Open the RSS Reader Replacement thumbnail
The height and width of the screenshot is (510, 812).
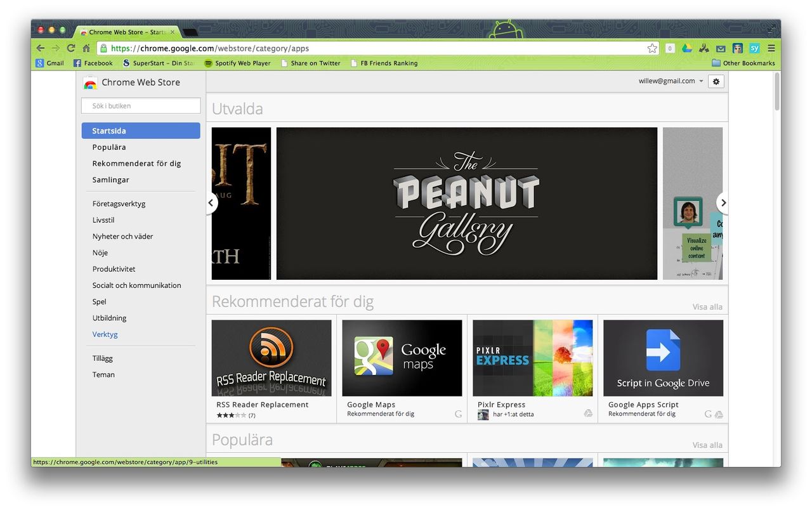(272, 358)
